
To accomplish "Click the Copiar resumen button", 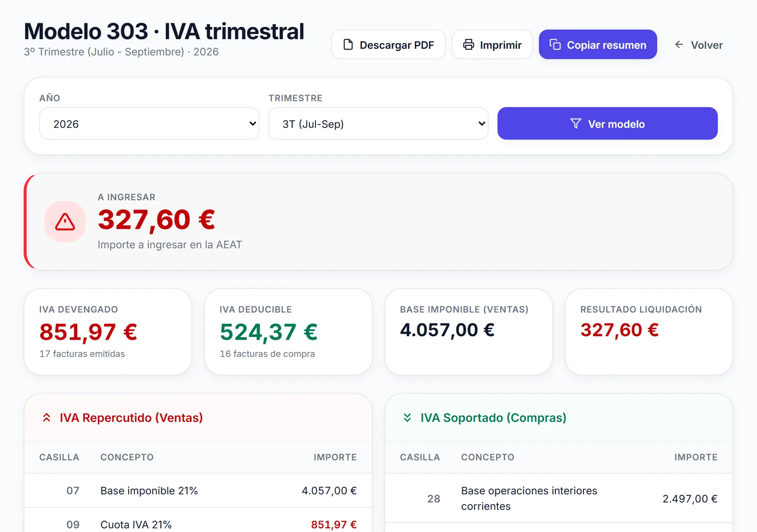I will point(598,44).
